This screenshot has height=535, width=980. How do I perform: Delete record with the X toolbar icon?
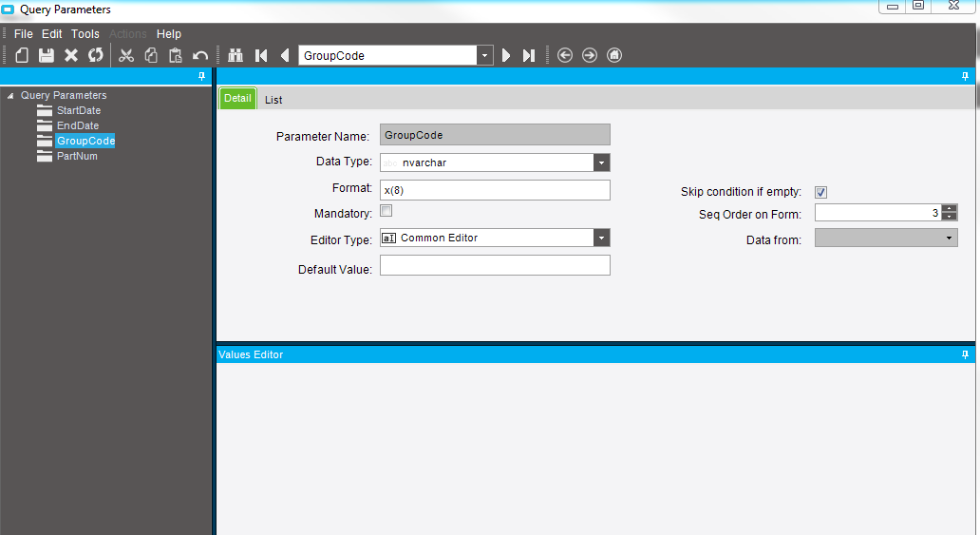point(71,55)
